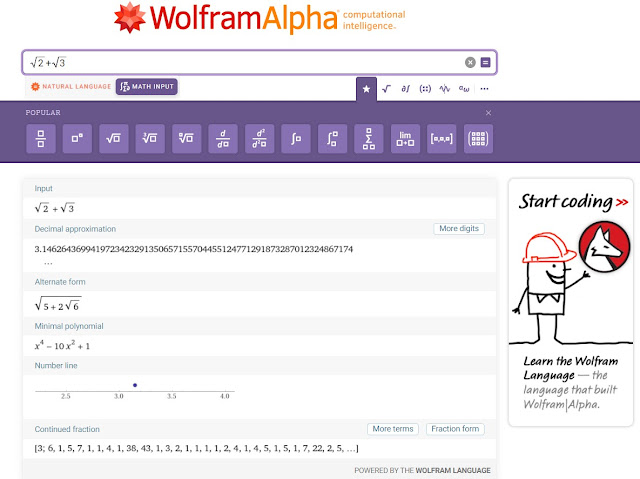
Task: Insert a summation template
Action: coord(369,139)
